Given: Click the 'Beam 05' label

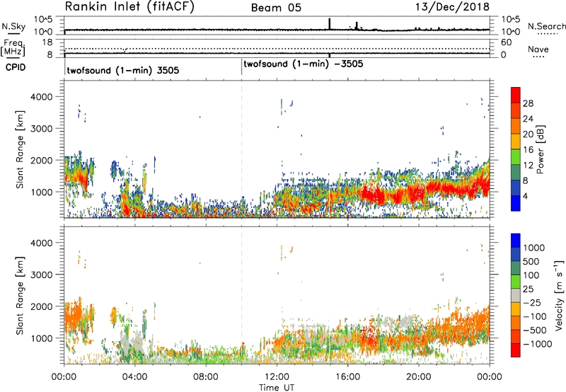Looking at the screenshot, I should 276,8.
